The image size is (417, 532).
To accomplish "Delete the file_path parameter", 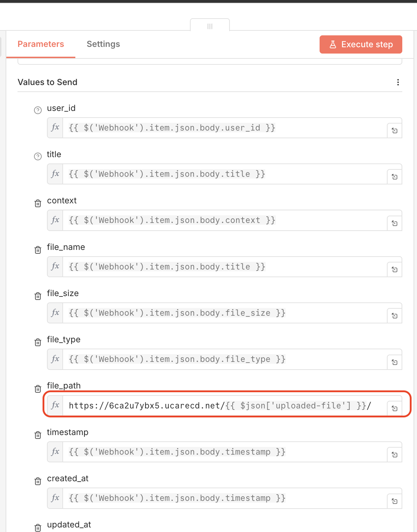I will point(37,388).
